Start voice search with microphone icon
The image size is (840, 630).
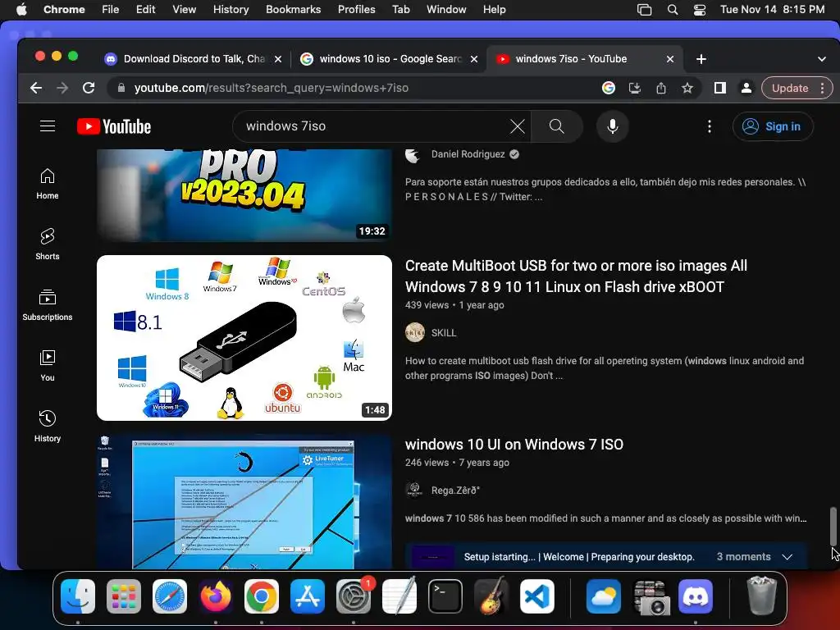click(612, 126)
